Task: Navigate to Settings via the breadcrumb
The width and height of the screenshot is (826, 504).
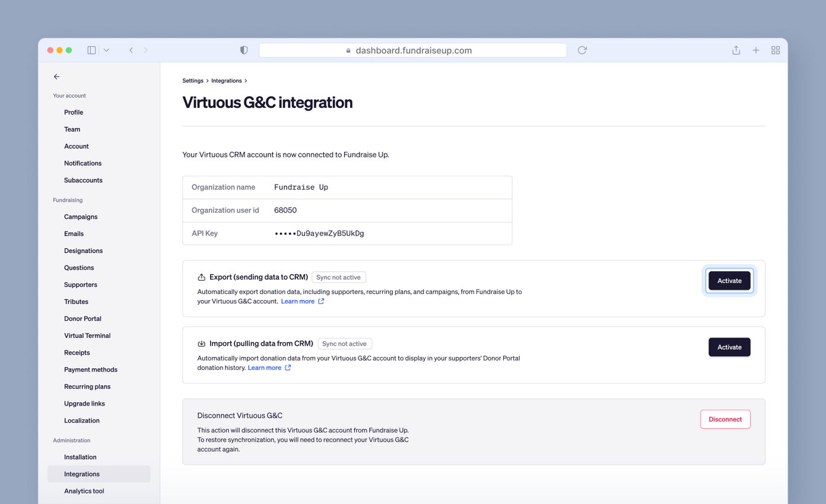Action: [193, 80]
